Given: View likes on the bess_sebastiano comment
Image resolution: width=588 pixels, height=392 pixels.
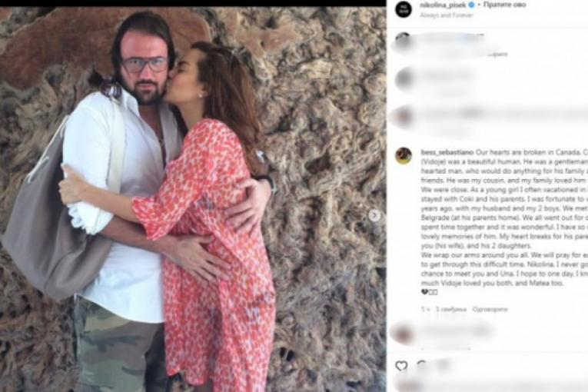Looking at the screenshot, I should (x=450, y=309).
